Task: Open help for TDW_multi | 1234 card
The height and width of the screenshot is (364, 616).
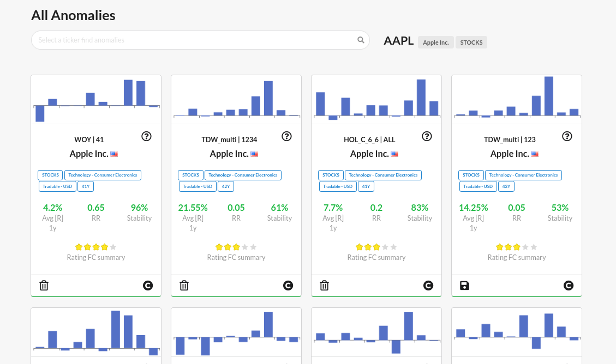Action: [287, 136]
